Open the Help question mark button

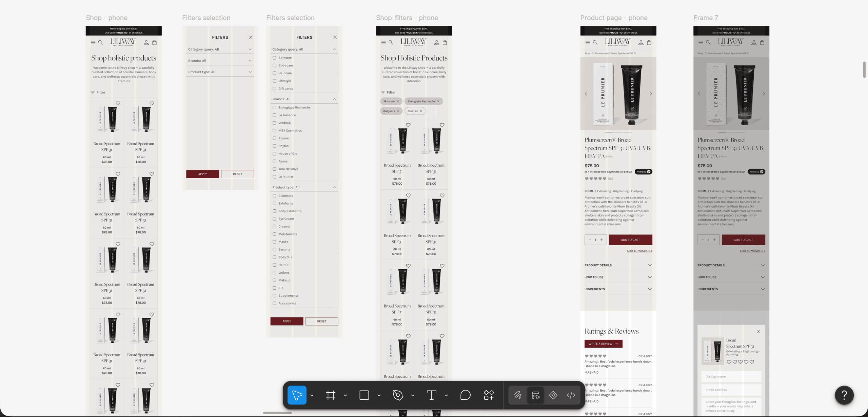click(x=844, y=395)
